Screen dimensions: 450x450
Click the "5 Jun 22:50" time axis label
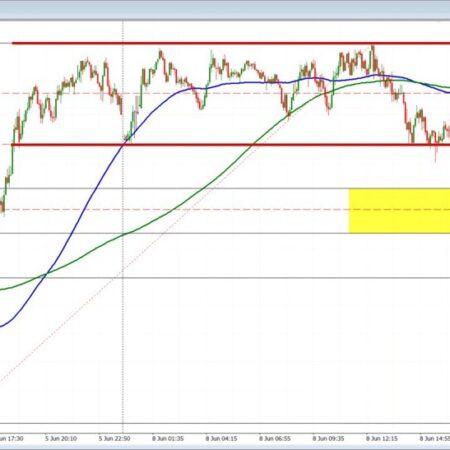point(114,438)
